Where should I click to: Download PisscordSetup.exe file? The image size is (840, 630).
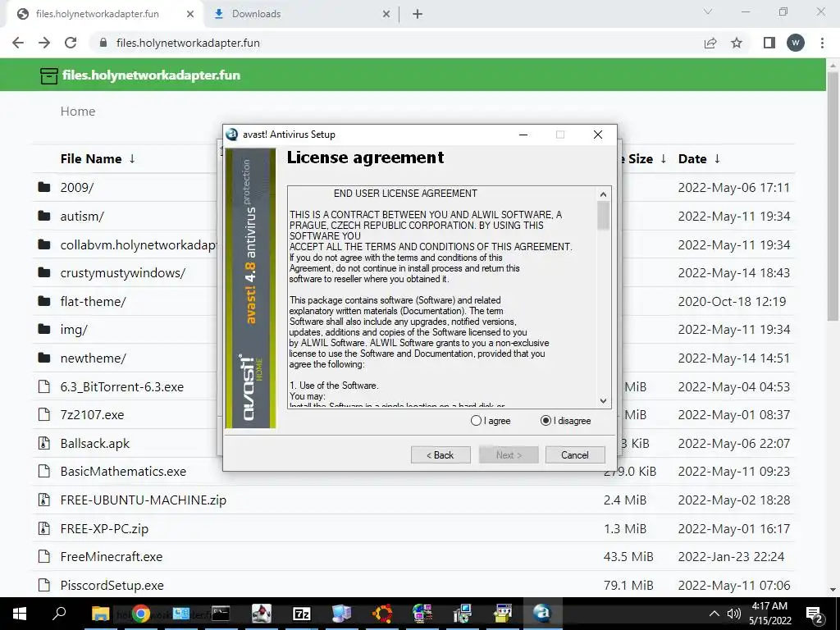(112, 586)
